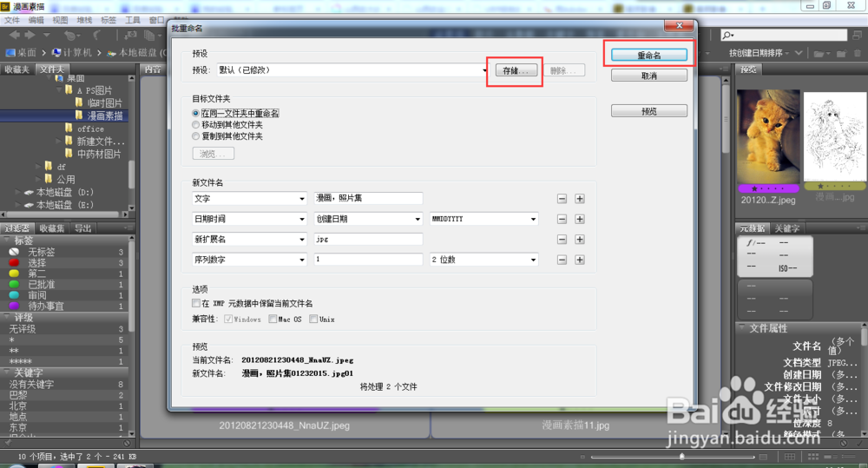868x468 pixels.
Task: Check 在 XMP 元数据中保留当前文件名
Action: (x=196, y=303)
